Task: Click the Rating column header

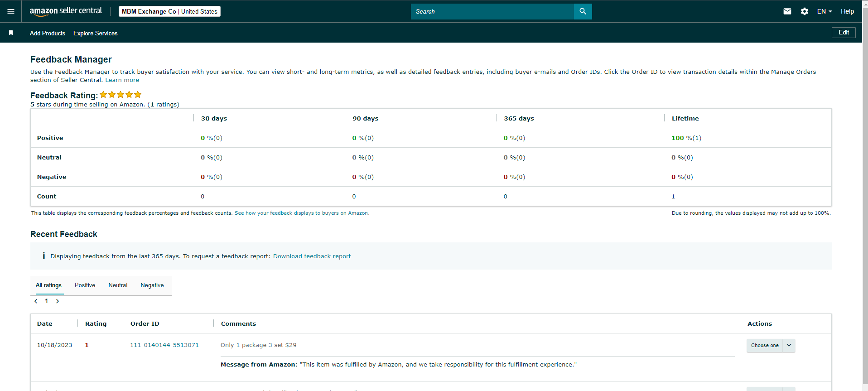Action: (x=96, y=323)
